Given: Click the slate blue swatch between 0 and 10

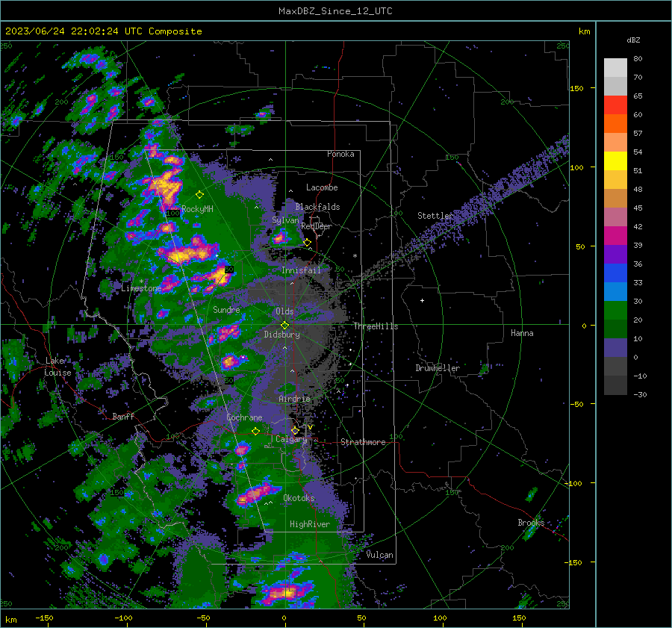Looking at the screenshot, I should 615,347.
